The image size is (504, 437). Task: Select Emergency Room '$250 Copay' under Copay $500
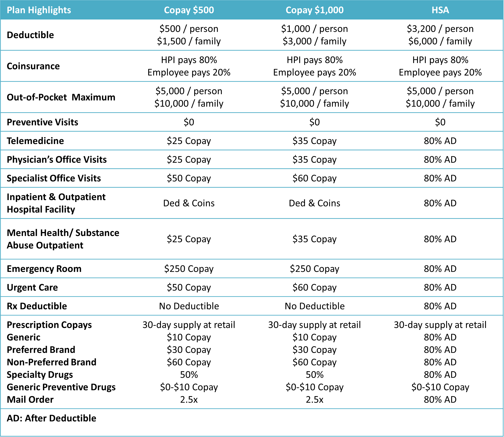(189, 269)
